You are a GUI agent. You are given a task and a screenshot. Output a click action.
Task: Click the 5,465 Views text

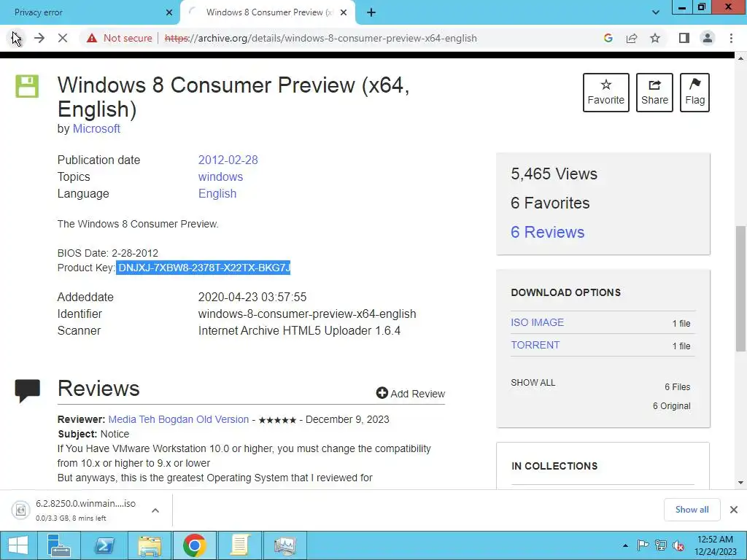(x=554, y=174)
